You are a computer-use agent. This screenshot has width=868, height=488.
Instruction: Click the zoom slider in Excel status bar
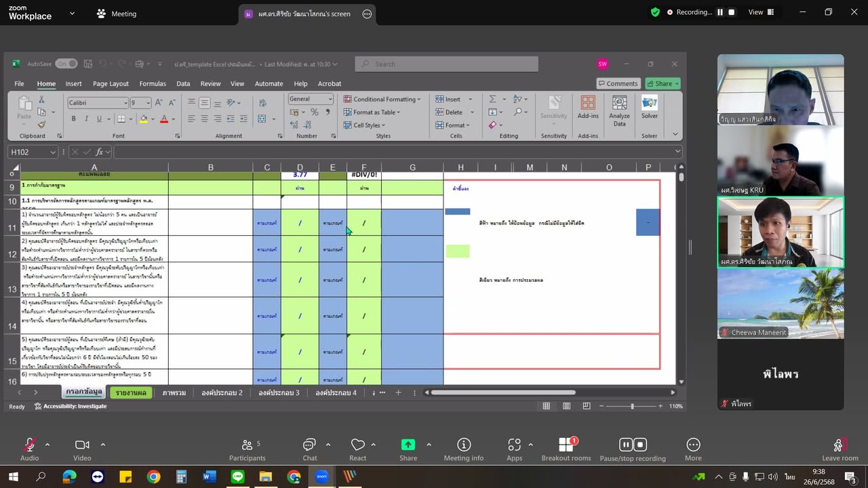click(632, 406)
